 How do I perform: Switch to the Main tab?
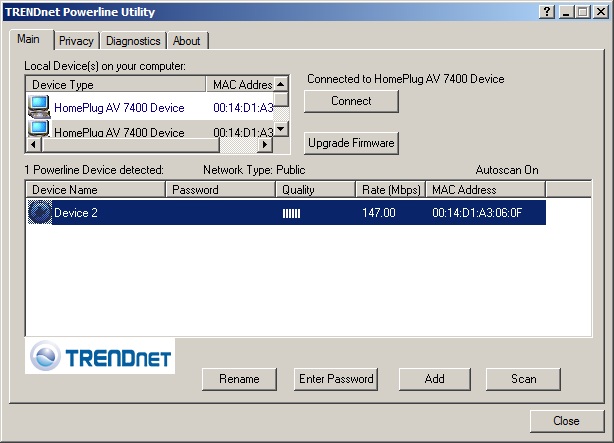(31, 40)
